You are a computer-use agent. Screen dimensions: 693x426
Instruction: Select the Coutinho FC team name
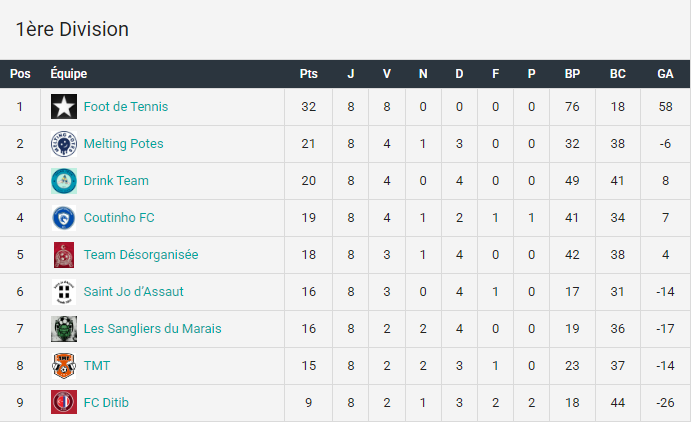(x=119, y=218)
